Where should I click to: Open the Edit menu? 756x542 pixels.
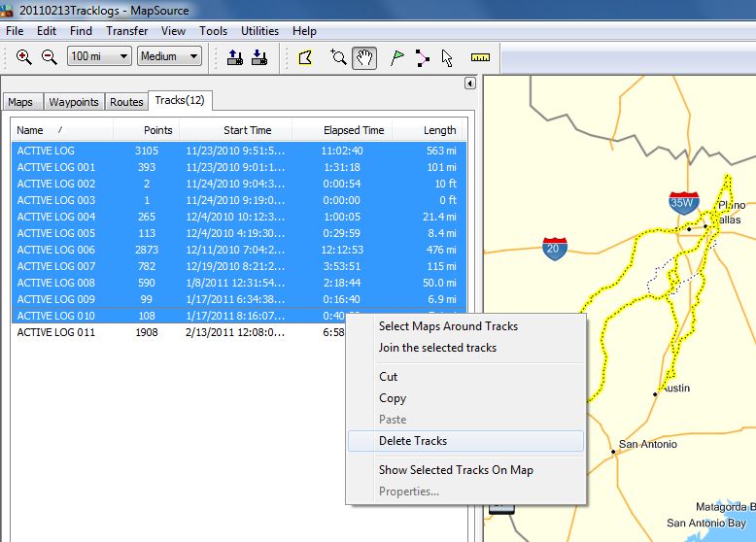(x=47, y=31)
